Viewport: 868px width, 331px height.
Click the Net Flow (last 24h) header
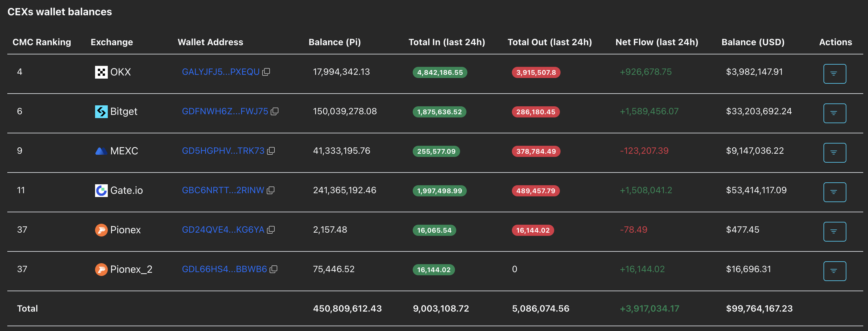click(656, 42)
